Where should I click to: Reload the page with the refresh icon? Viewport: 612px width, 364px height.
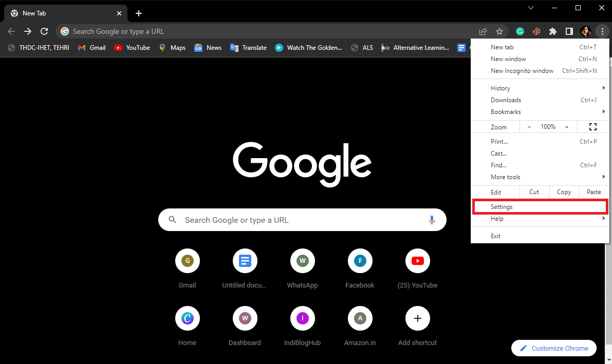44,31
